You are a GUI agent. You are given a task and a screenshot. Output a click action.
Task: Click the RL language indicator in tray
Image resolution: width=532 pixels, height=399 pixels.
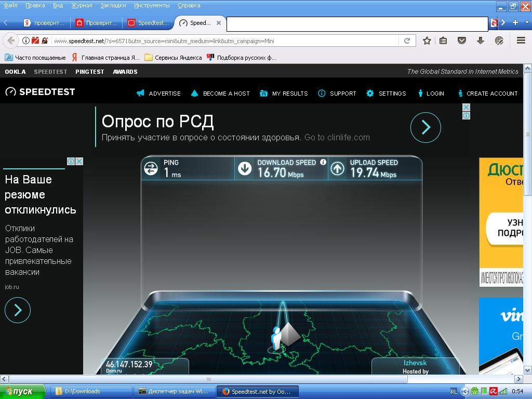[x=454, y=392]
